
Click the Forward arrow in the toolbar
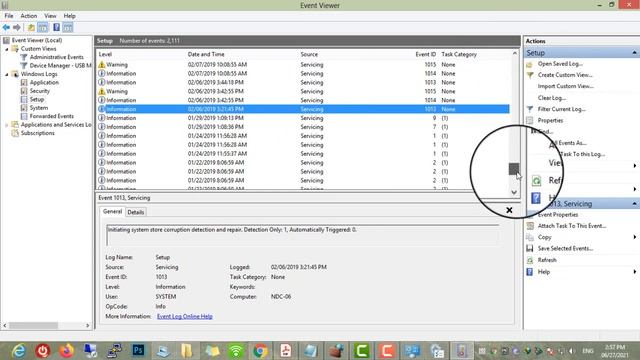click(x=17, y=27)
